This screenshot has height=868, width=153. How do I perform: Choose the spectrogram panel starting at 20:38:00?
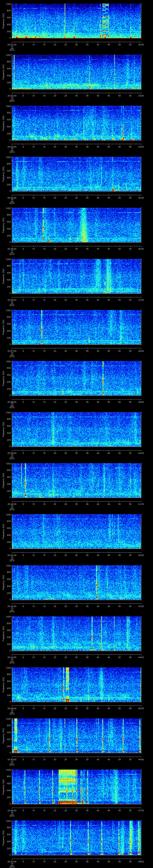click(x=77, y=378)
